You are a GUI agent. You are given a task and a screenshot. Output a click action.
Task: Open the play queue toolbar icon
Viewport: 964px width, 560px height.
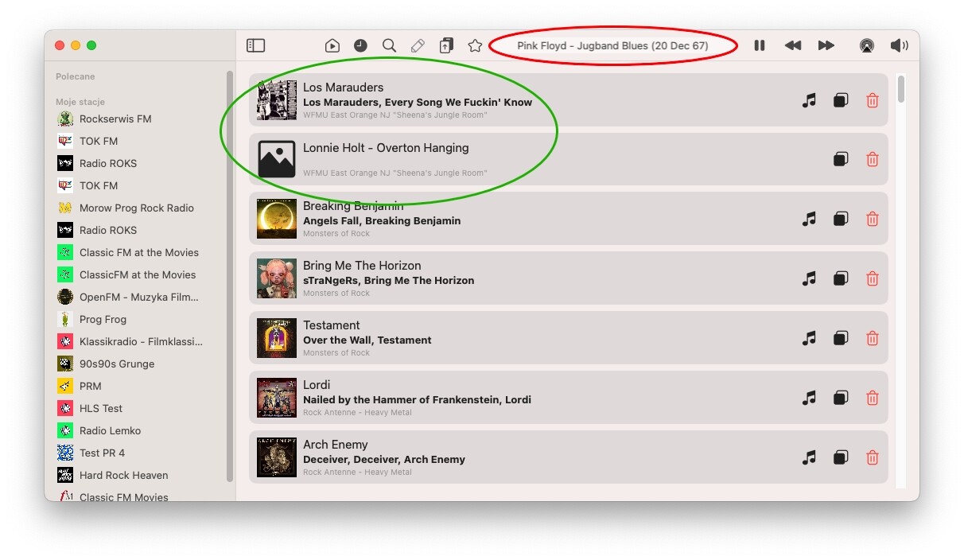click(x=332, y=45)
